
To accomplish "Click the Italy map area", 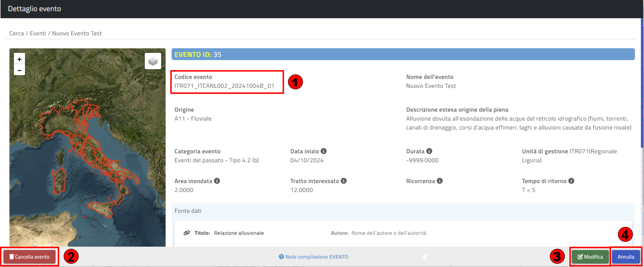I will (88, 150).
